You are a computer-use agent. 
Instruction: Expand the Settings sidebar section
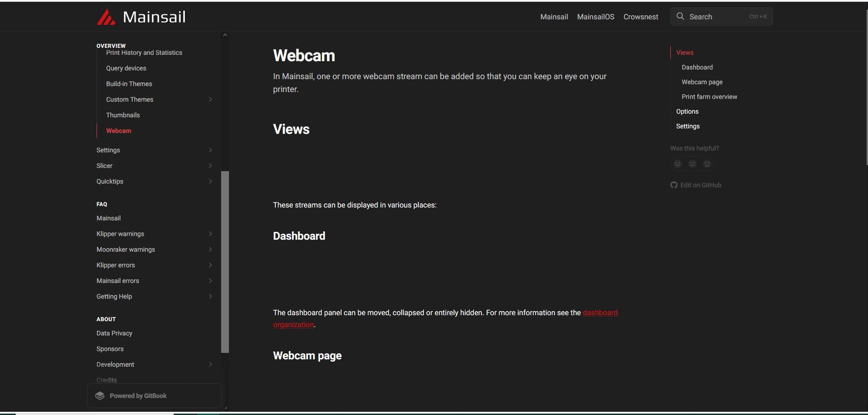coord(210,150)
